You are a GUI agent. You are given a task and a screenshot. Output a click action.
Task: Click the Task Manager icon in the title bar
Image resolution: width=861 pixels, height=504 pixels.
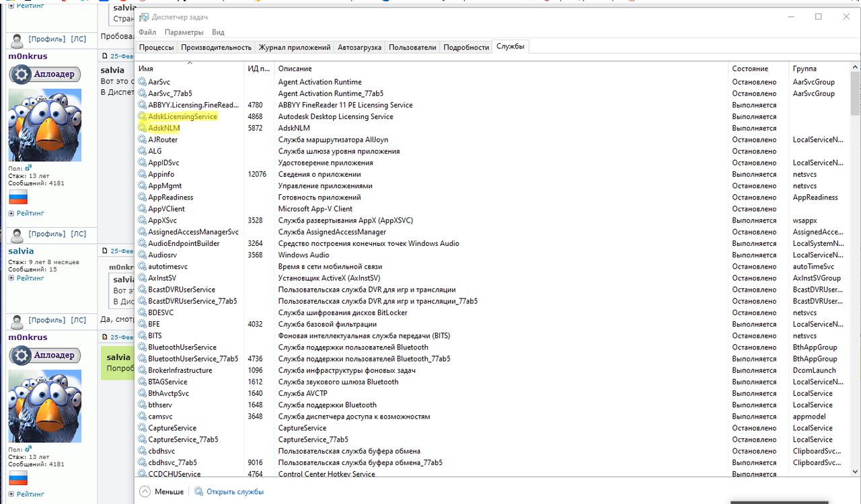point(143,16)
